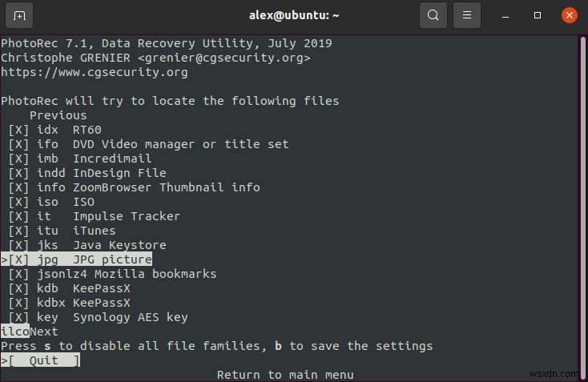Select the Previous list navigation entry
The width and height of the screenshot is (588, 382).
tap(58, 115)
